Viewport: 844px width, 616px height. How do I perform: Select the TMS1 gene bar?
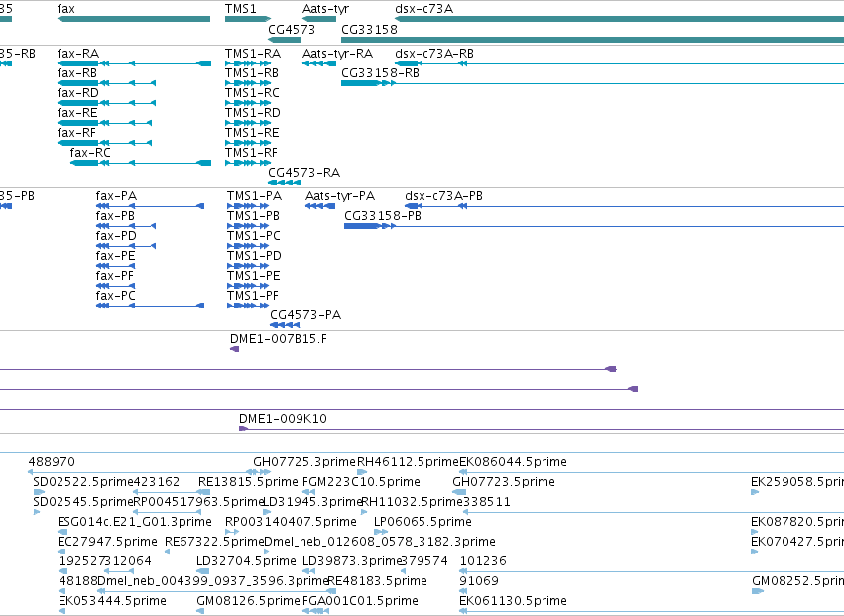(x=248, y=19)
